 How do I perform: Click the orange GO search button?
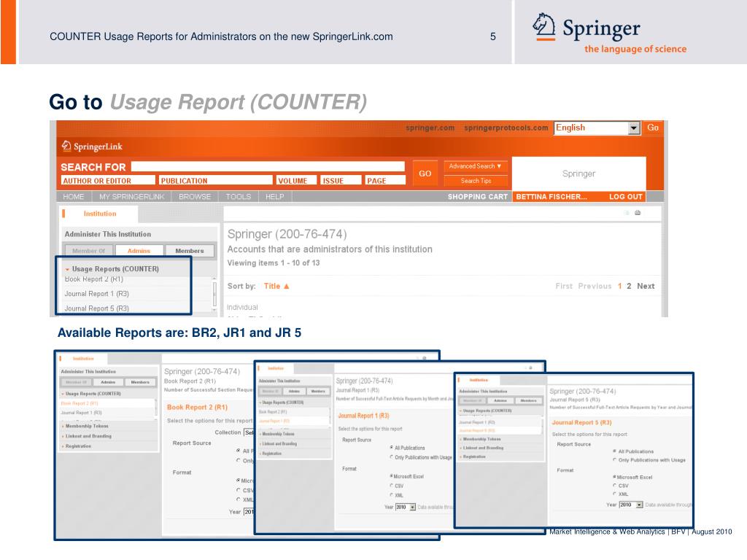click(x=425, y=174)
